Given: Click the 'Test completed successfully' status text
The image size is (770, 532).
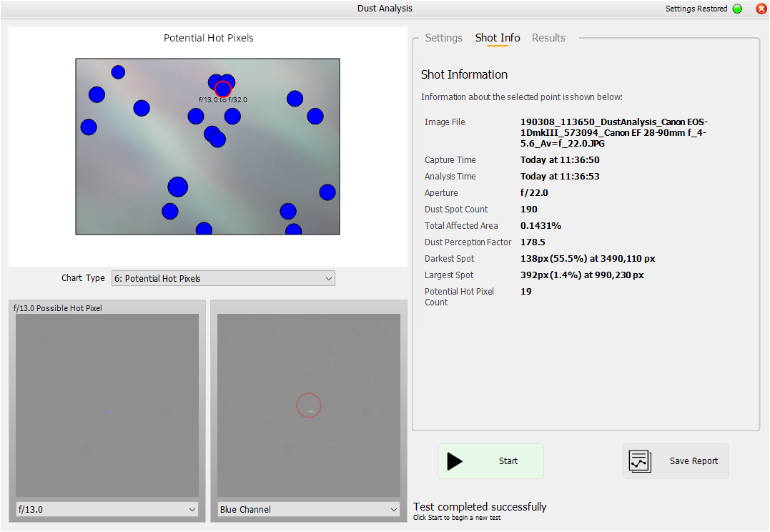Looking at the screenshot, I should 480,507.
